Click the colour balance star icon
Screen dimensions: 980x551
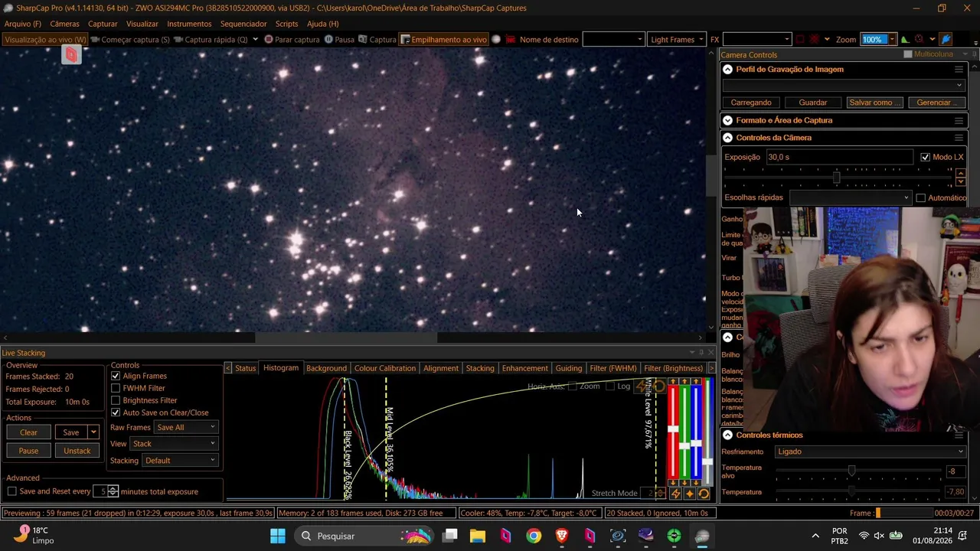[689, 494]
